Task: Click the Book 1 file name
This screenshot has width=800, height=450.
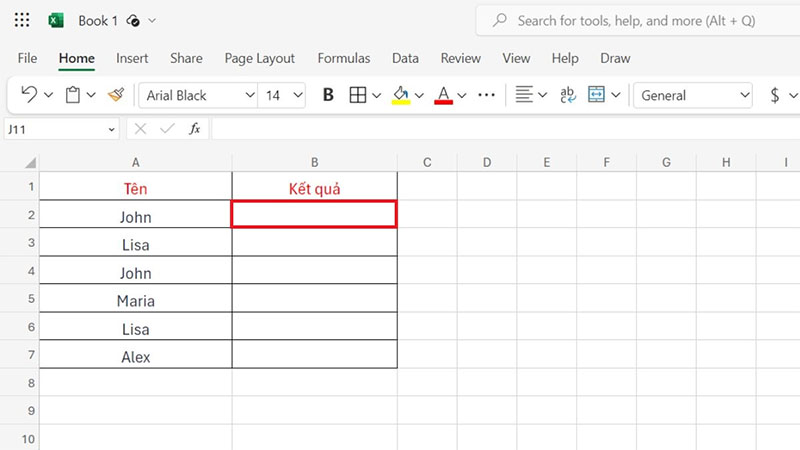Action: coord(98,20)
